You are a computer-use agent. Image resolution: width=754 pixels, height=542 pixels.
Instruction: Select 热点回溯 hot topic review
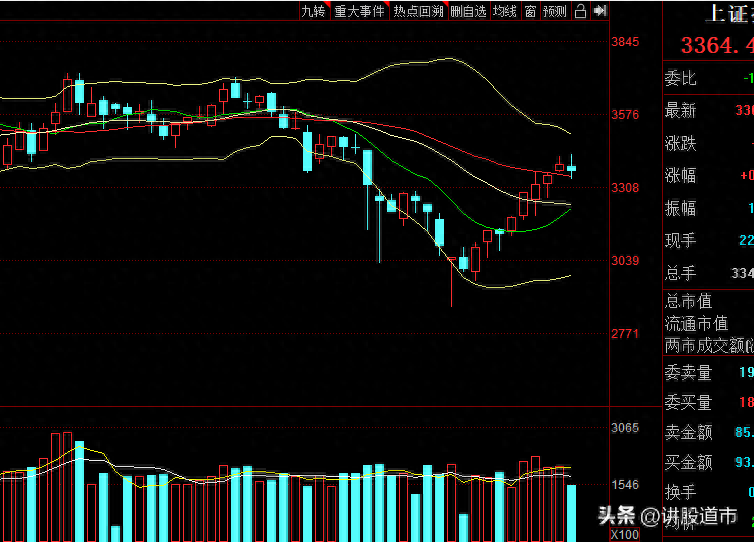[419, 11]
